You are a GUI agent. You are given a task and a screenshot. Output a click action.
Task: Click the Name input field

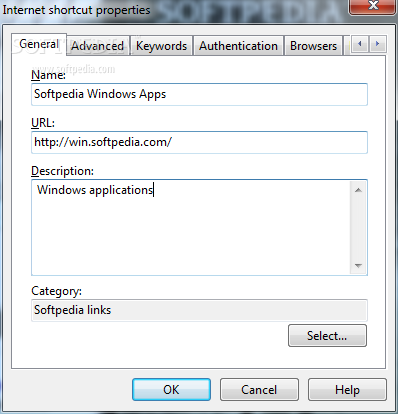pyautogui.click(x=199, y=94)
